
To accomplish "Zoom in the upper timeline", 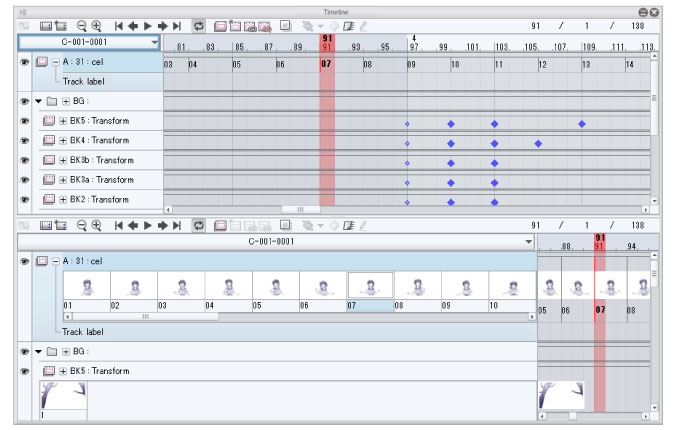I will [96, 26].
